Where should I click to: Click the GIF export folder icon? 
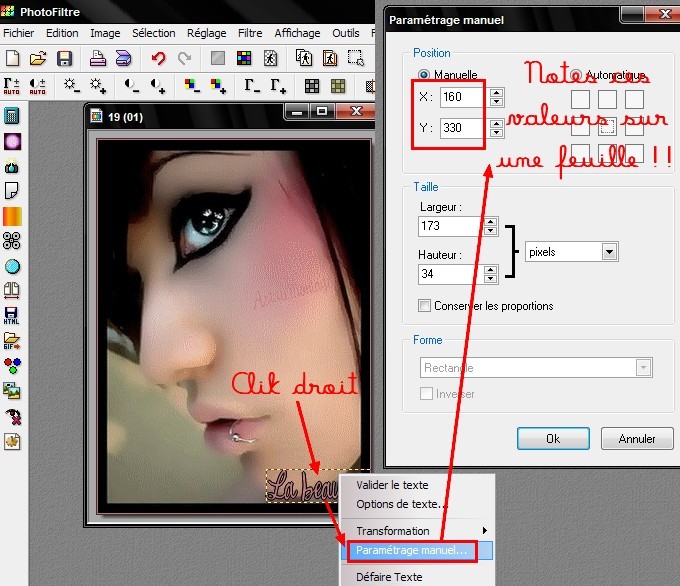(x=11, y=341)
